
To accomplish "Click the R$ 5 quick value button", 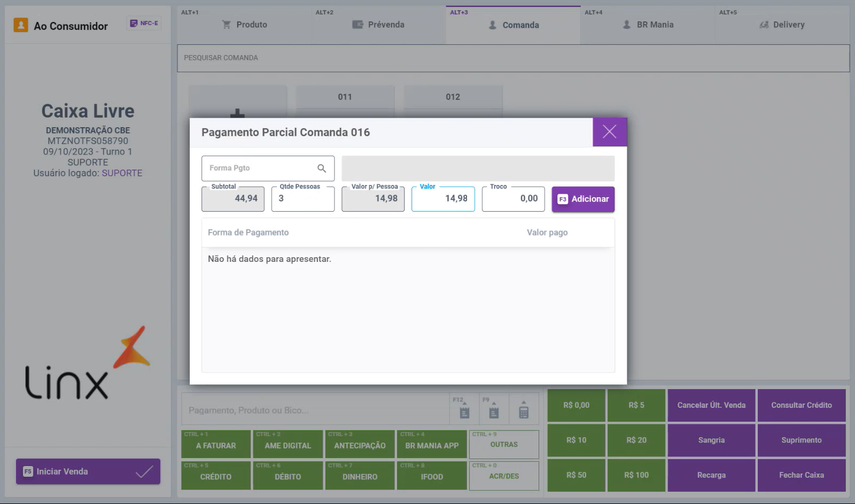I will [x=636, y=405].
